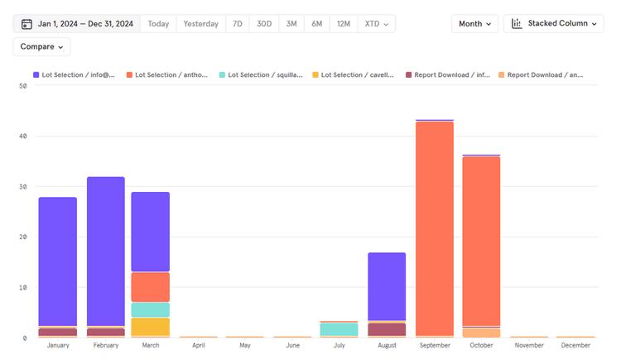
Task: Open the Month granularity dropdown
Action: coord(474,24)
